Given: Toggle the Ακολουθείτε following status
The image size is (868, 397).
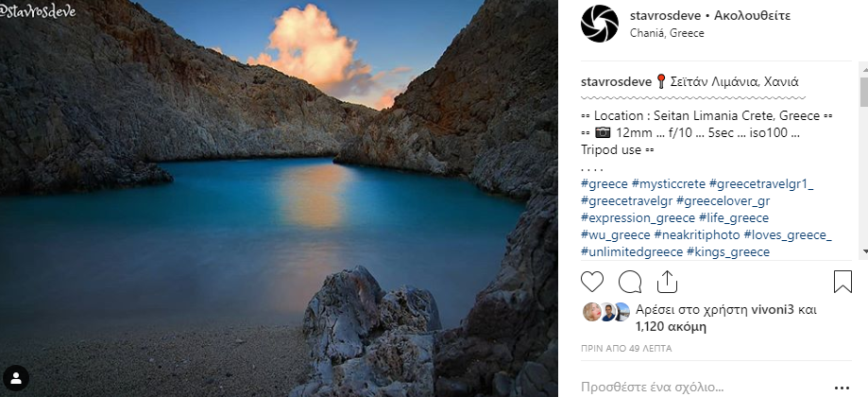Looking at the screenshot, I should [x=752, y=15].
